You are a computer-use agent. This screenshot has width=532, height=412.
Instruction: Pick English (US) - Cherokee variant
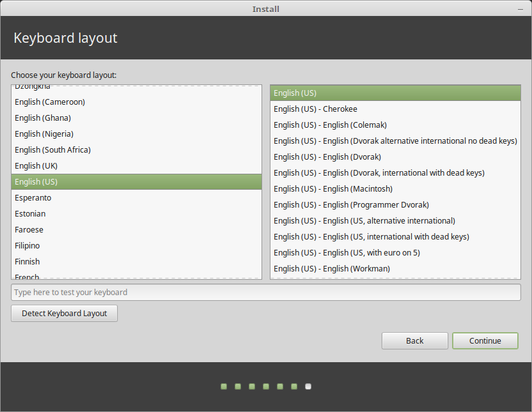coord(395,109)
